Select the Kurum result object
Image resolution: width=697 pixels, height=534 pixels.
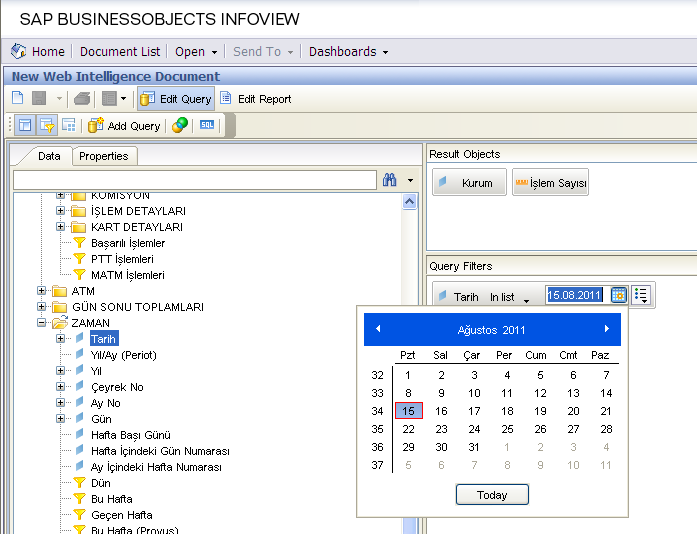point(469,182)
